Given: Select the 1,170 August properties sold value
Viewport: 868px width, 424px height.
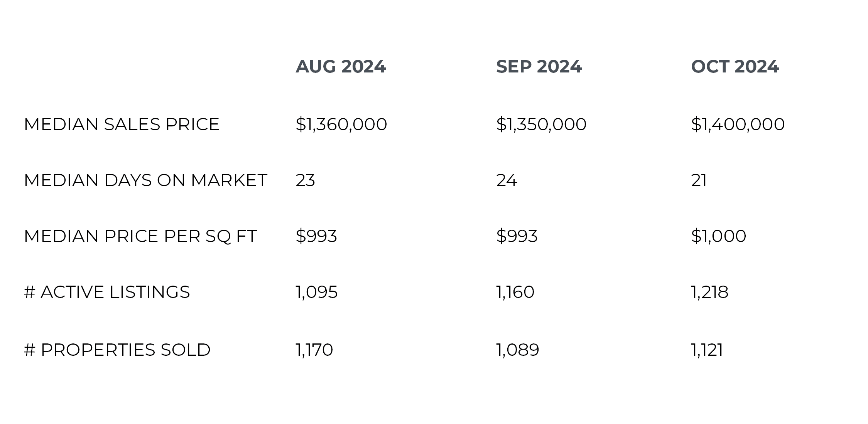Looking at the screenshot, I should pyautogui.click(x=314, y=350).
